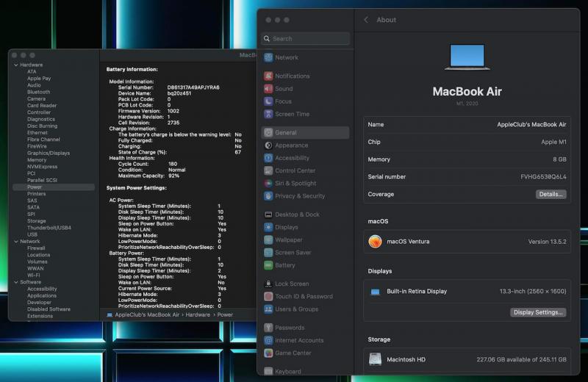588x382 pixels.
Task: Click the Version 13.5.2 text
Action: click(x=547, y=242)
